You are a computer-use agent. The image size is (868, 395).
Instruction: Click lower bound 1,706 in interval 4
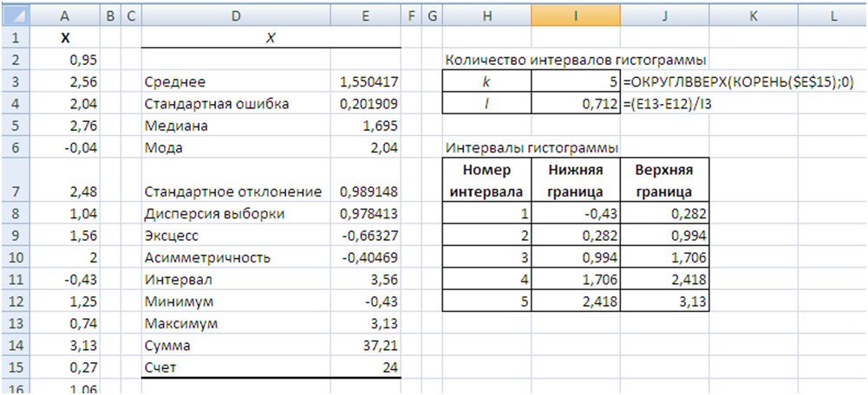(576, 280)
